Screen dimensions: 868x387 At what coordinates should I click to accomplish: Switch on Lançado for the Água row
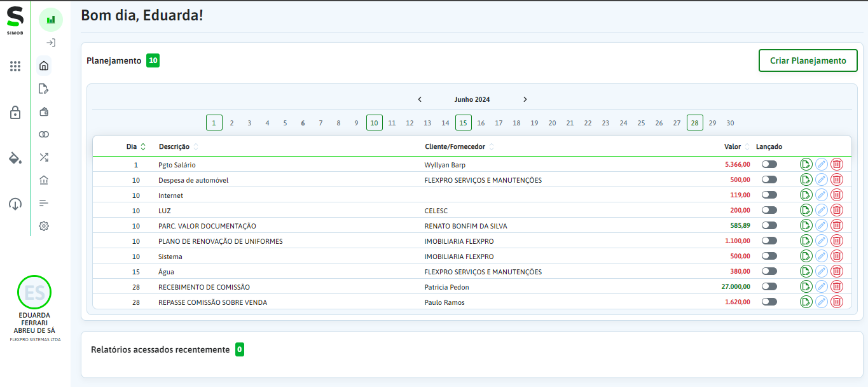coord(769,271)
